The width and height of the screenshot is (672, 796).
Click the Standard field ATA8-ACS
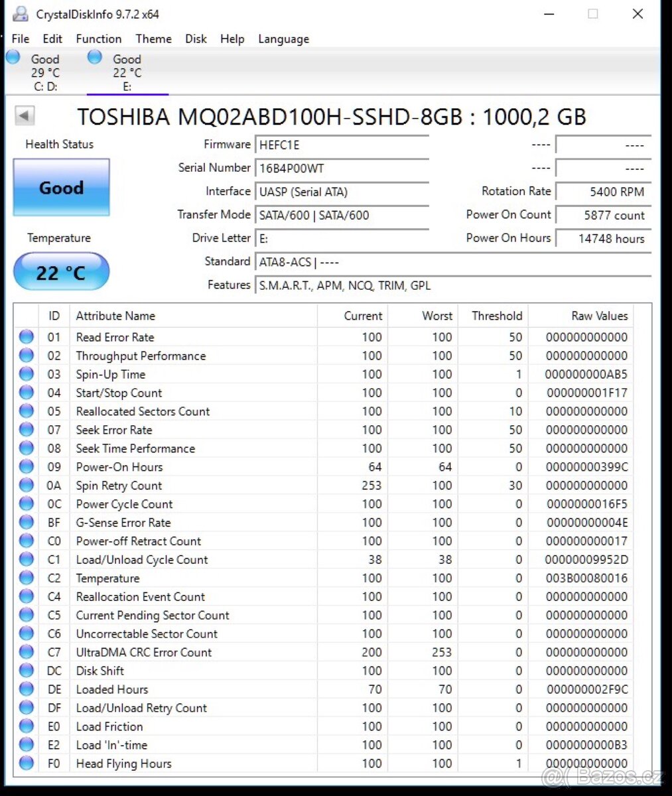[453, 262]
